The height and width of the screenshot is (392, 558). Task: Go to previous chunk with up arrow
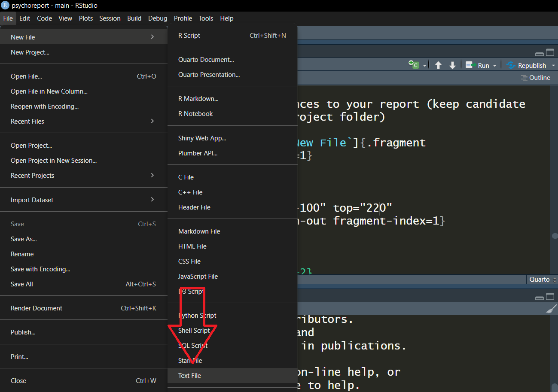(x=438, y=65)
